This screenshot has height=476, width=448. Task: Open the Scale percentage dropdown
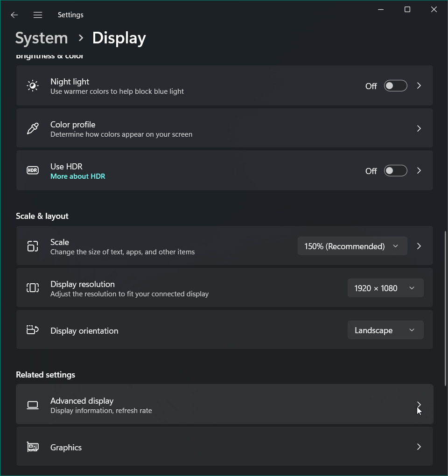point(352,246)
